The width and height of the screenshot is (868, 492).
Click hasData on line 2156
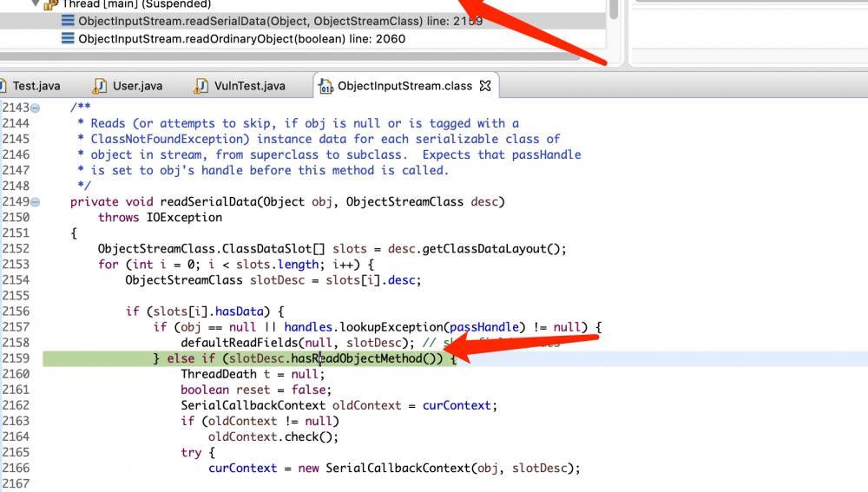pos(239,312)
